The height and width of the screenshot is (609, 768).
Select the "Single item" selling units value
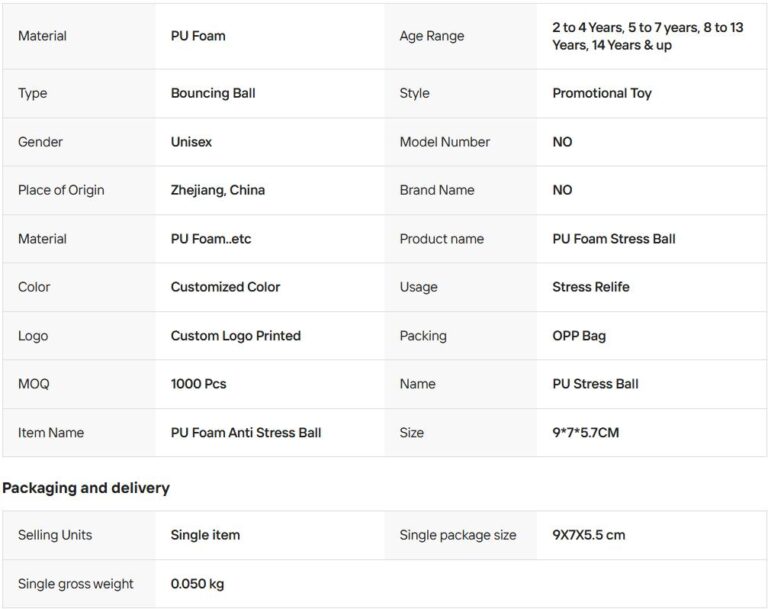tap(205, 535)
